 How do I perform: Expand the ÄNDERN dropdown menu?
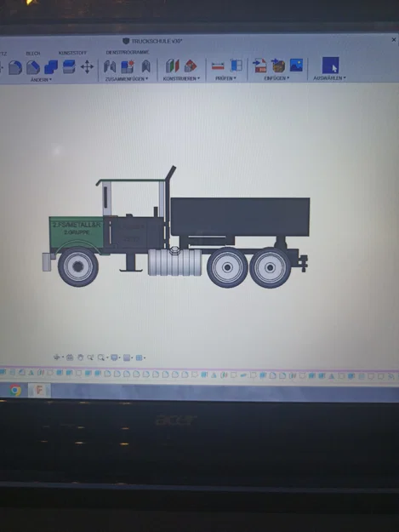click(x=41, y=80)
